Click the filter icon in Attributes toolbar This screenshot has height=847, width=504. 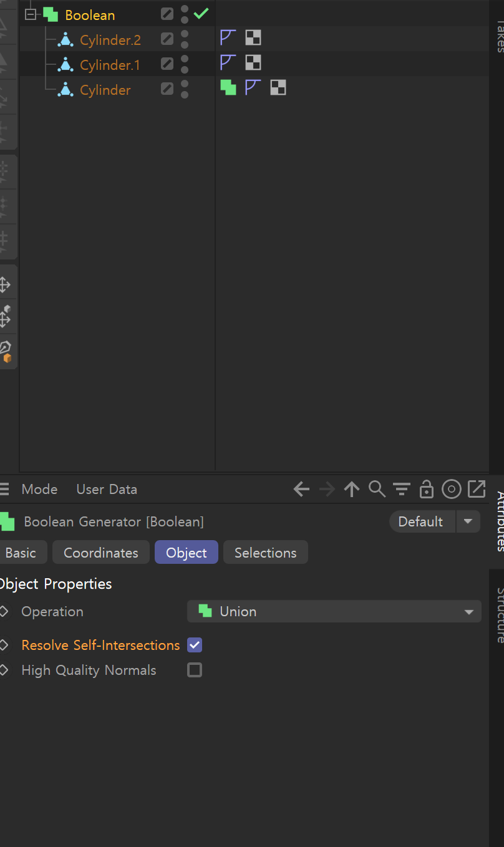[x=402, y=490]
